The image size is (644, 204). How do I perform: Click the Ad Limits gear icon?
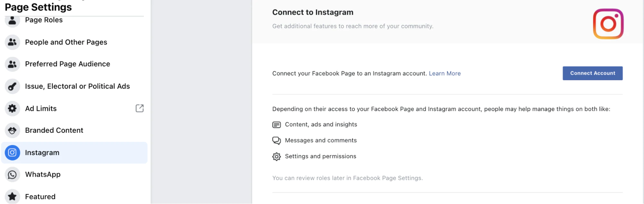click(x=12, y=109)
